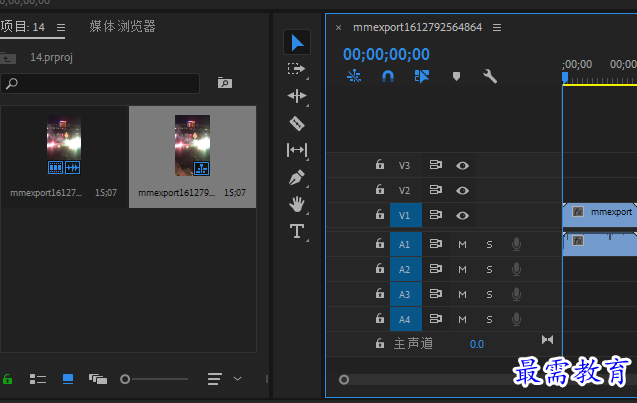637x403 pixels.
Task: Toggle V1 track output eye
Action: [462, 216]
